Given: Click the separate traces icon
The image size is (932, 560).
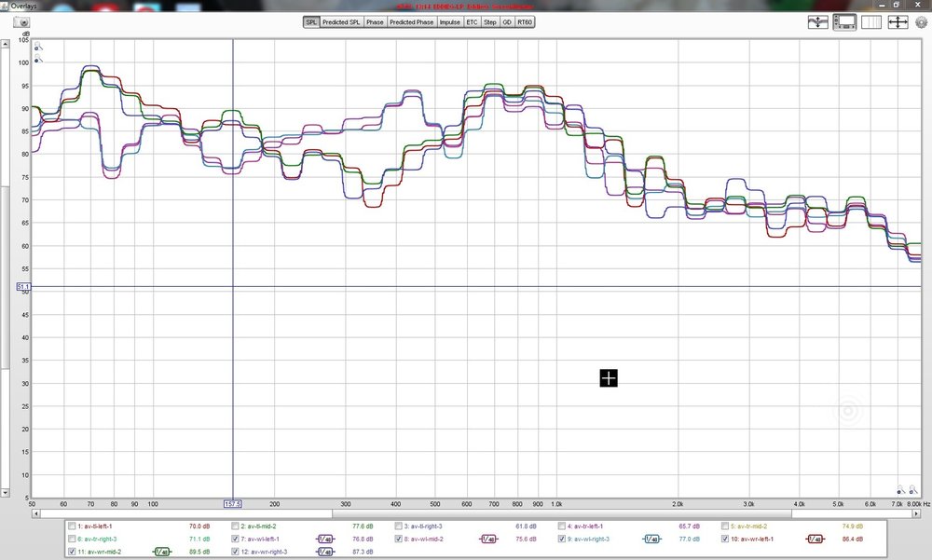Looking at the screenshot, I should click(x=818, y=22).
